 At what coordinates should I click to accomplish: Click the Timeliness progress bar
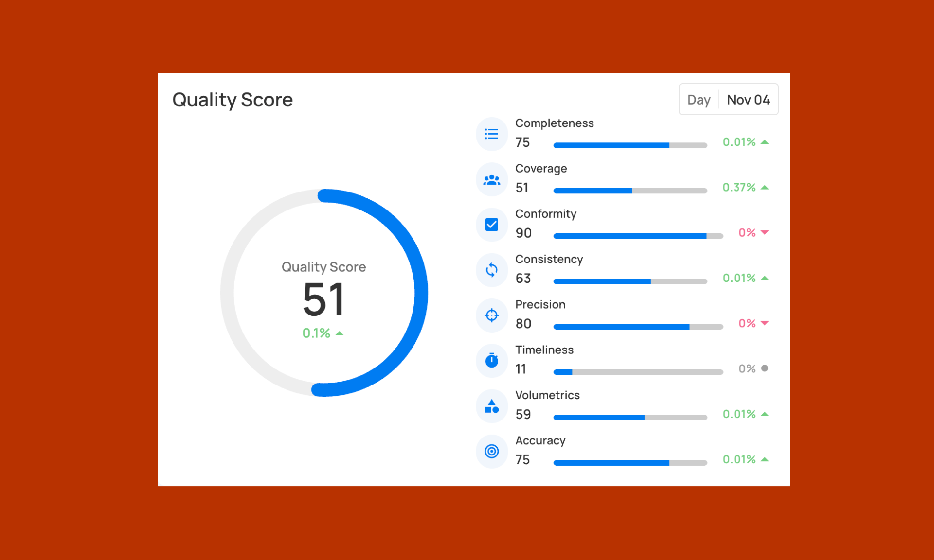tap(638, 372)
